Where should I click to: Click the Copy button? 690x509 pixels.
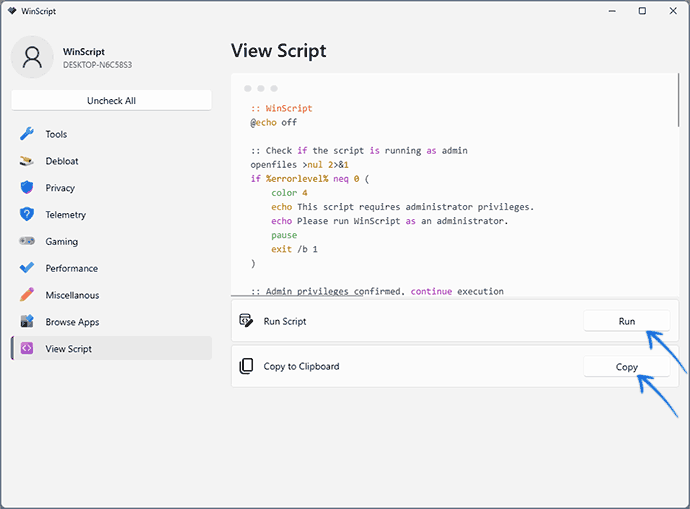pyautogui.click(x=627, y=366)
